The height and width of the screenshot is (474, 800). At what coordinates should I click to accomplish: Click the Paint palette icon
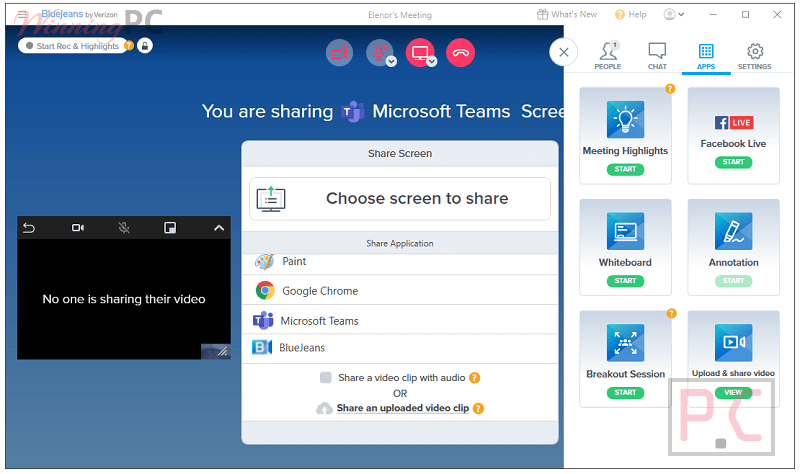pyautogui.click(x=264, y=262)
